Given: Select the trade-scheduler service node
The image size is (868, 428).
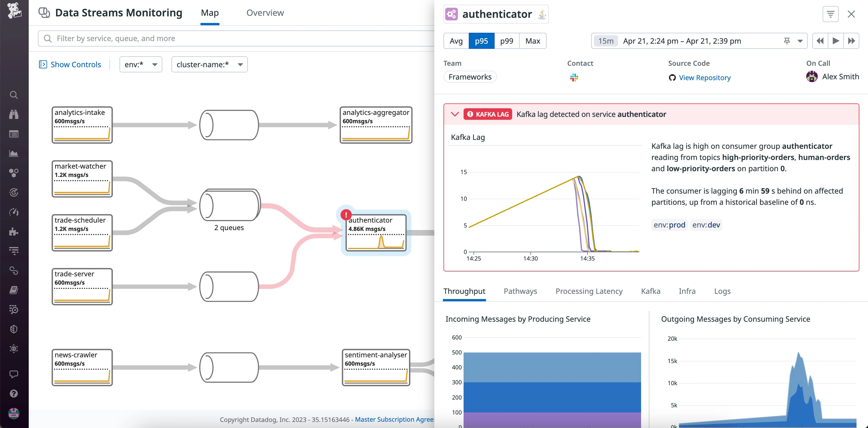Looking at the screenshot, I should pyautogui.click(x=82, y=233).
